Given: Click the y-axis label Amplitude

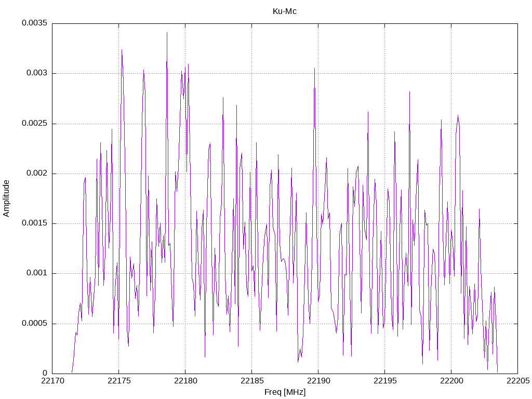Looking at the screenshot, I should 6,198.
